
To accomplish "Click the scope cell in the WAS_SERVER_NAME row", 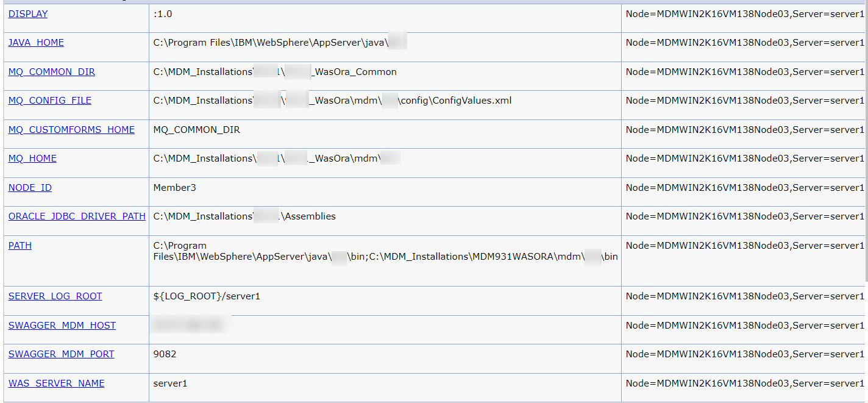I will click(745, 383).
